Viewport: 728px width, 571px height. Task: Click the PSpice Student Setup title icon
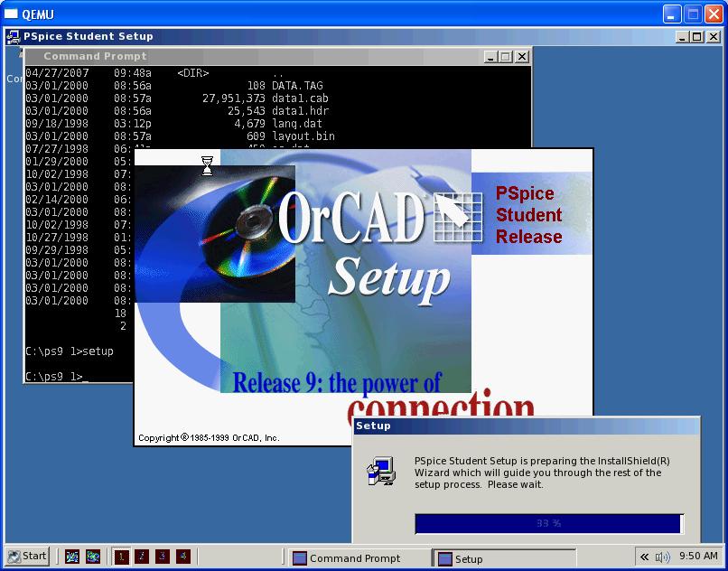[14, 37]
